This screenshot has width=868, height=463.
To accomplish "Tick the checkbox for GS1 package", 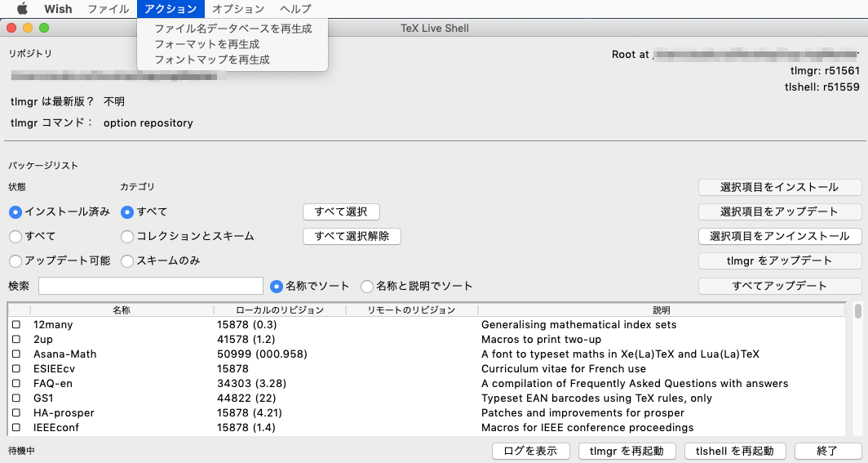I will tap(16, 398).
